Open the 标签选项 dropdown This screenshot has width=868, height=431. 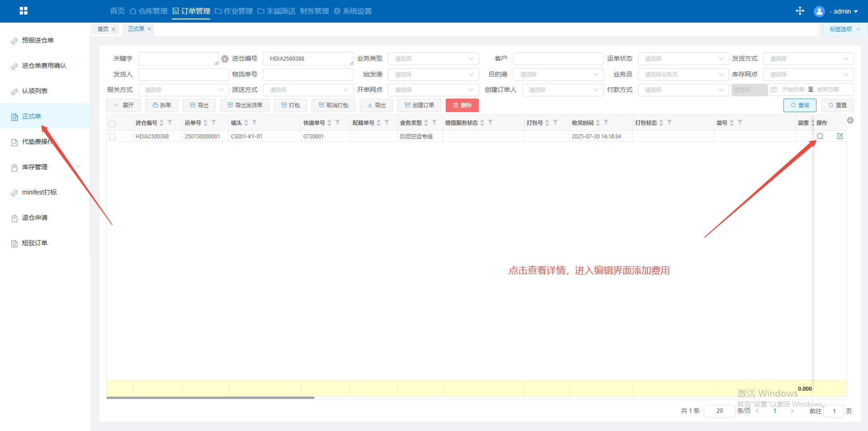[x=844, y=29]
